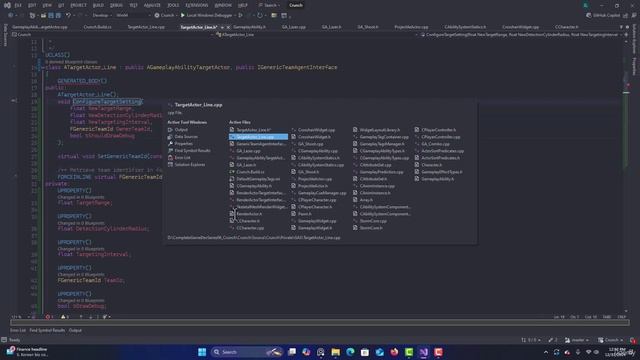This screenshot has height=360, width=640.
Task: Open File Explorer from the taskbar
Action: 336,352
